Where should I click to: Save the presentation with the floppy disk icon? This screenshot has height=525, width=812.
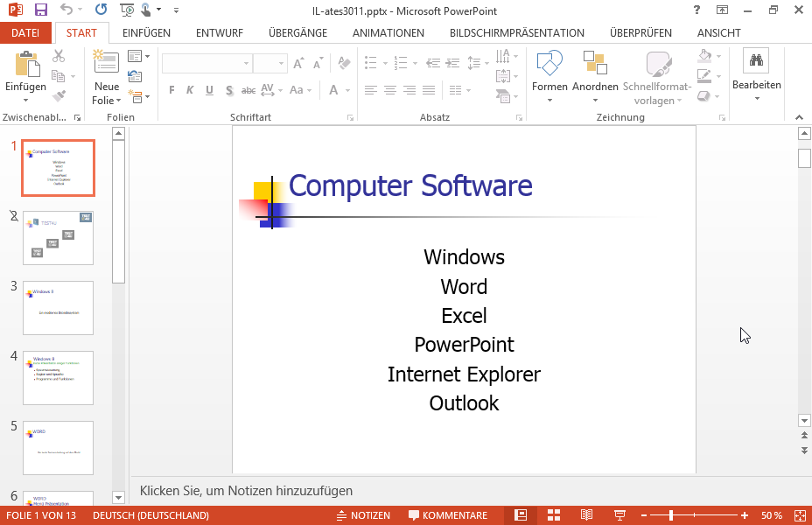pos(40,10)
